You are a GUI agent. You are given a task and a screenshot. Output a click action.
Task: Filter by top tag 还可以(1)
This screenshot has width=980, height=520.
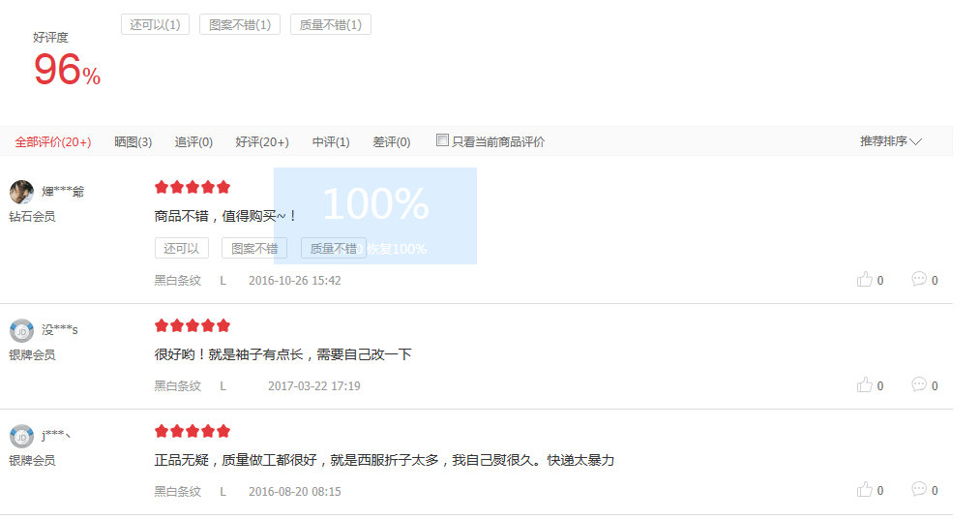155,24
